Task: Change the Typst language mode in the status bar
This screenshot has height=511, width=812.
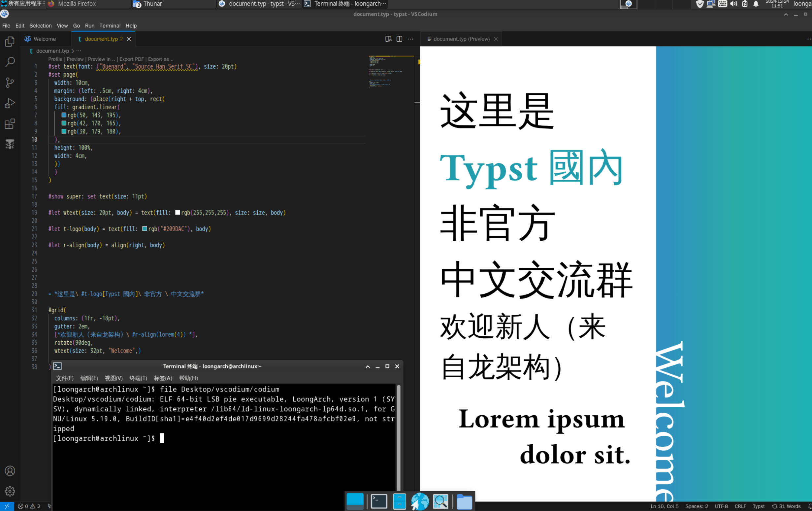Action: coord(759,506)
